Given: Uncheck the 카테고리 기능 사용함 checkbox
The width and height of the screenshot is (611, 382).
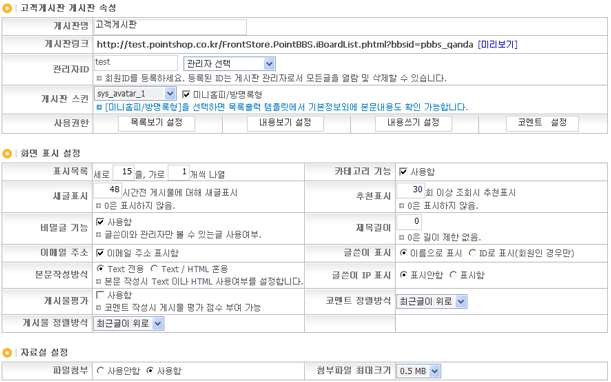Looking at the screenshot, I should (403, 172).
